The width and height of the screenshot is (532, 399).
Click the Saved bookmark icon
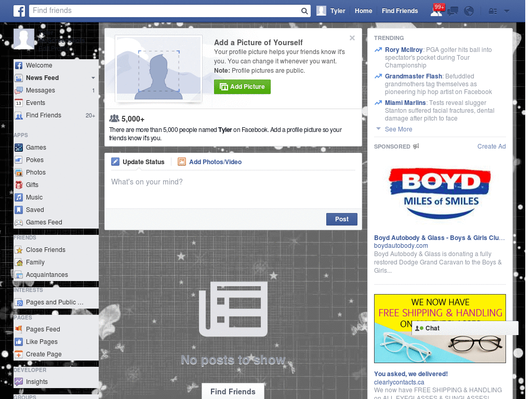point(19,210)
